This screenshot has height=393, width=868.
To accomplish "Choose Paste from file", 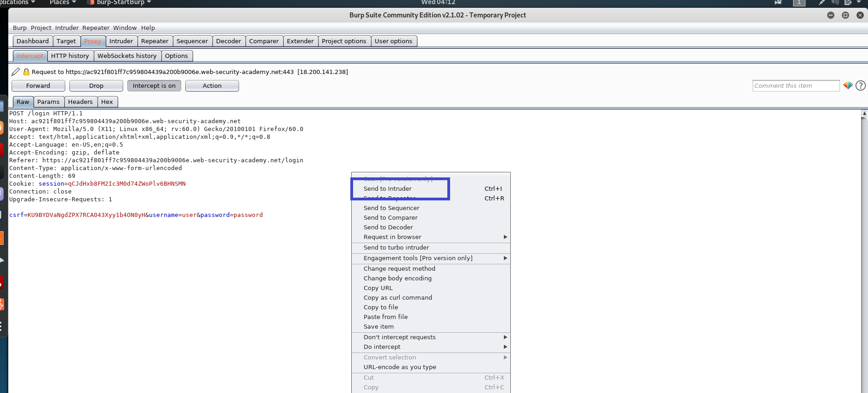I will coord(431,317).
